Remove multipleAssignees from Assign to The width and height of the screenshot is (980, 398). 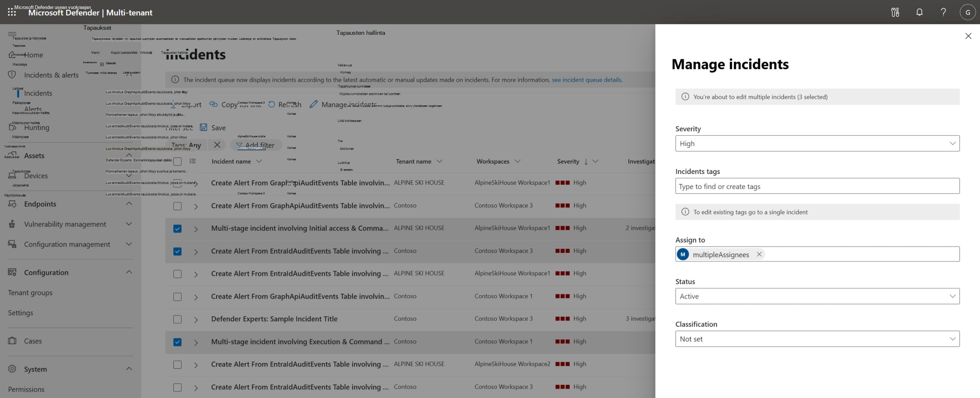pos(759,254)
